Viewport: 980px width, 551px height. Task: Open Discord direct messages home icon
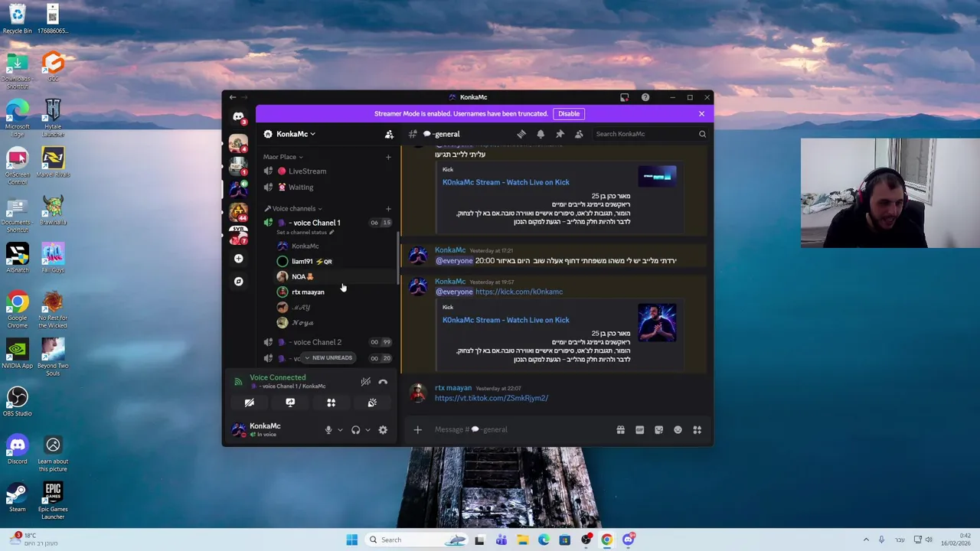point(238,116)
